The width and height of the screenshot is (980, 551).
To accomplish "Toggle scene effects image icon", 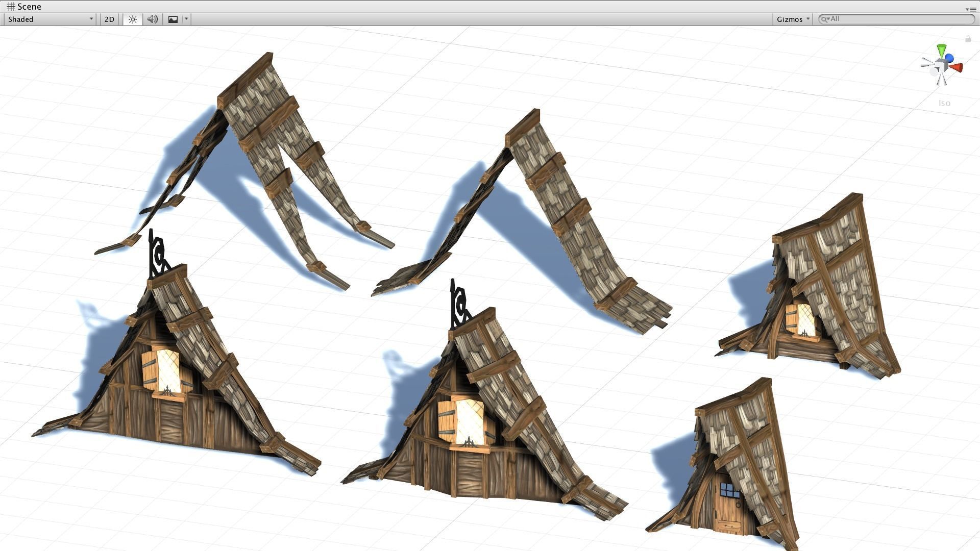I will click(173, 19).
